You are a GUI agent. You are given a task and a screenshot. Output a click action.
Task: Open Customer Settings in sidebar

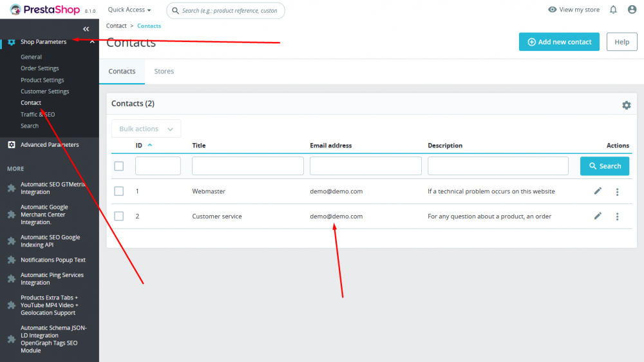pos(45,91)
